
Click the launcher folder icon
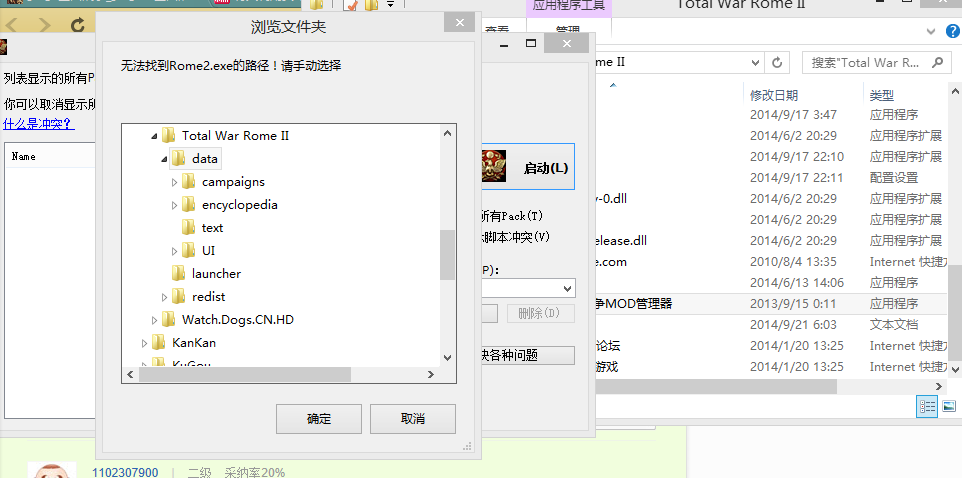coord(178,274)
